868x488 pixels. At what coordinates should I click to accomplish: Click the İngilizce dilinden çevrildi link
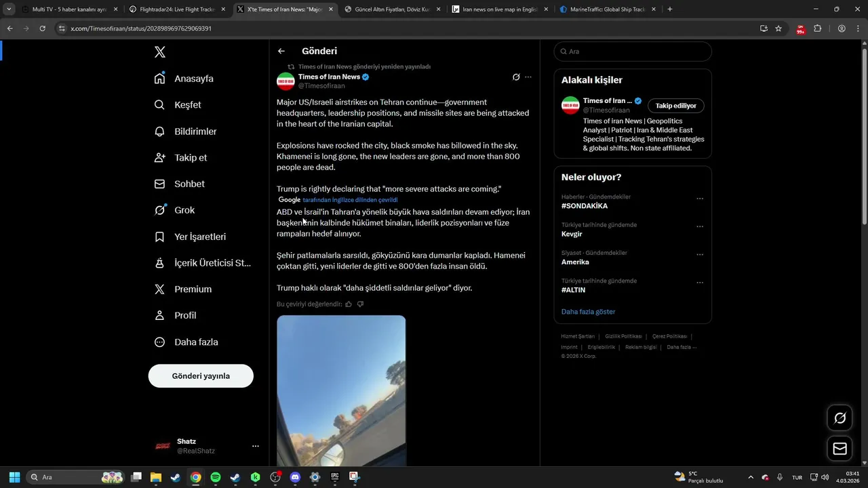(350, 200)
